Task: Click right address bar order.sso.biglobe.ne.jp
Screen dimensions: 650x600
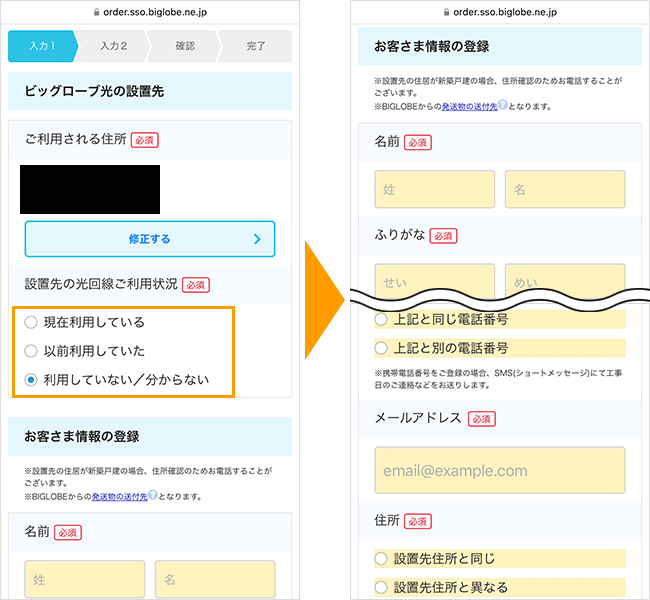Action: 505,12
